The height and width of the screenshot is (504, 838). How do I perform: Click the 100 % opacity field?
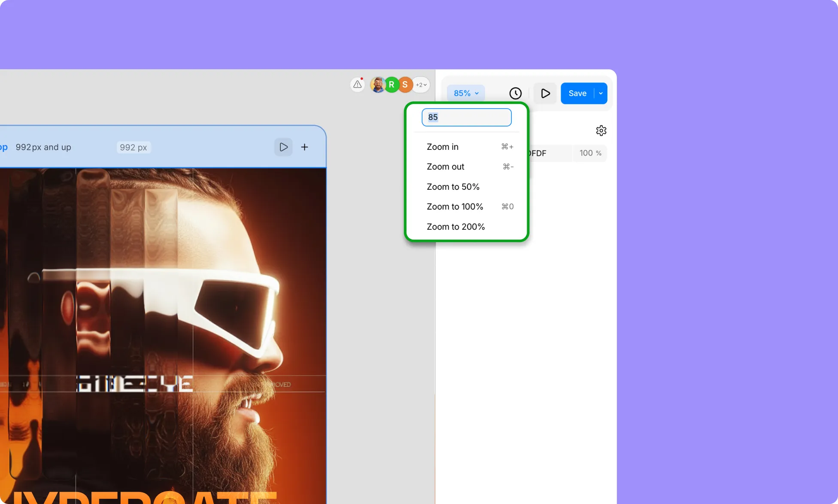pos(590,153)
